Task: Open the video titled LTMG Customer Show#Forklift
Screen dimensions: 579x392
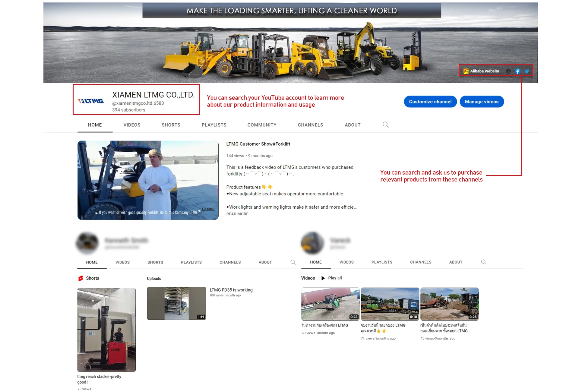Action: pos(148,180)
